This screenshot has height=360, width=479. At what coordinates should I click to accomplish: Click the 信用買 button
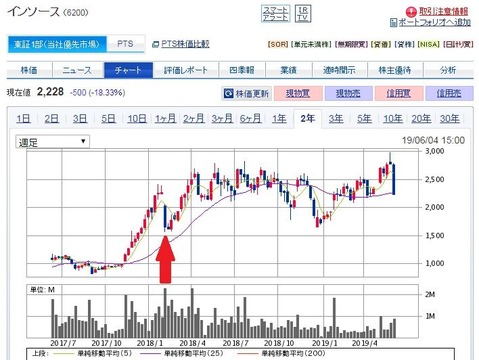click(399, 93)
